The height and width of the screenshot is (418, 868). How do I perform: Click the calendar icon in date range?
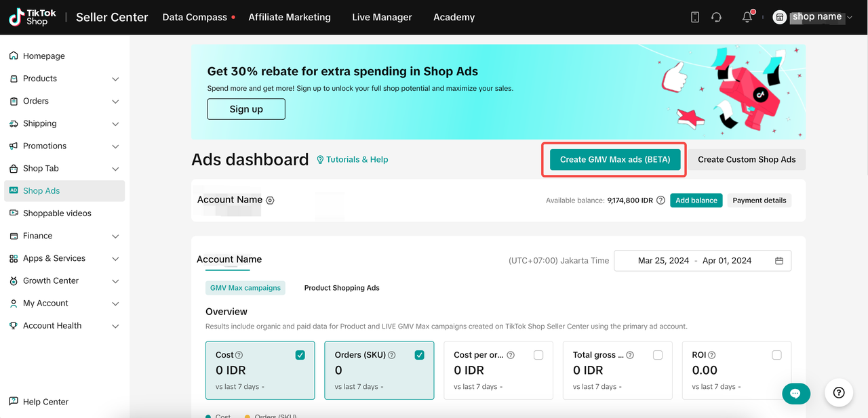tap(779, 261)
